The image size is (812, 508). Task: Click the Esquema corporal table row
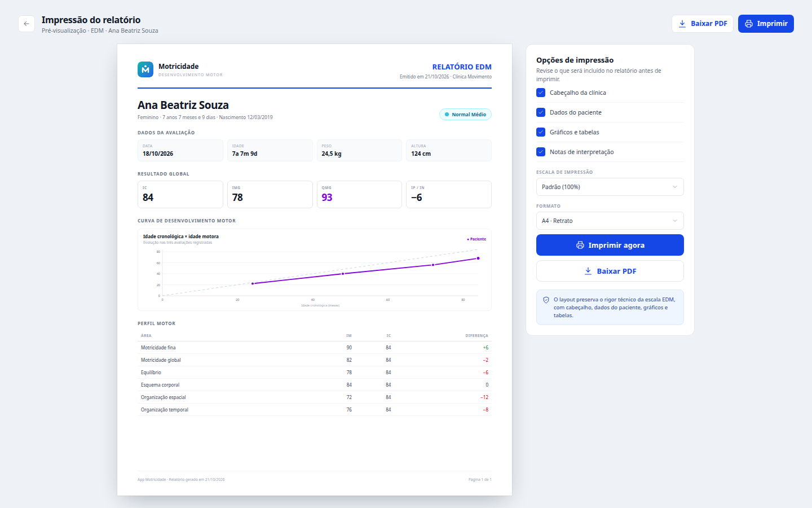315,385
